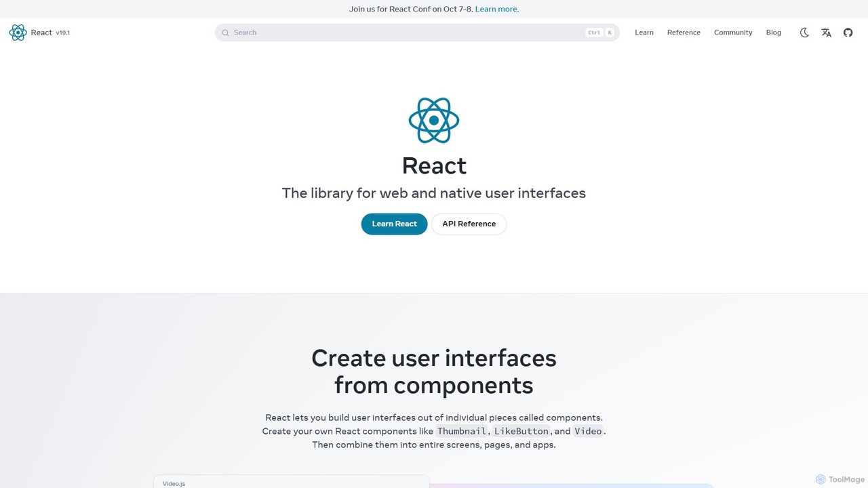Click the 'Video' code text
This screenshot has width=868, height=488.
pos(588,431)
